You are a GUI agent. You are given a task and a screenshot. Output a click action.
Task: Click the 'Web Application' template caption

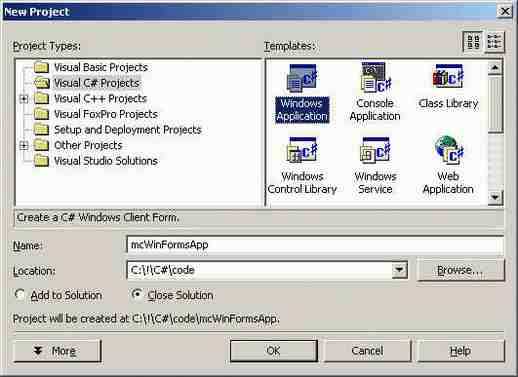[448, 183]
